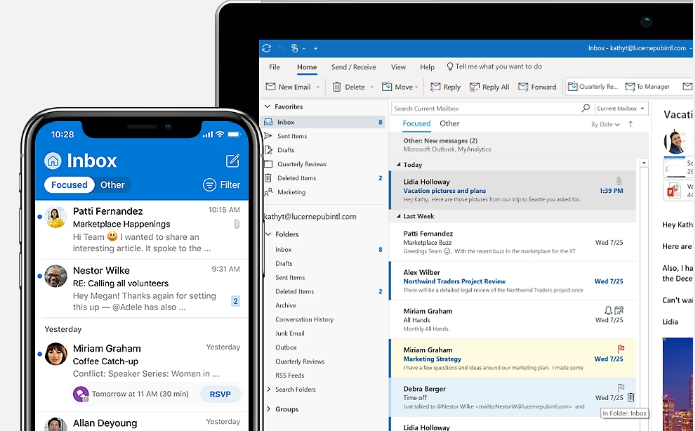The image size is (695, 431).
Task: Expand the Groups section
Action: 268,409
